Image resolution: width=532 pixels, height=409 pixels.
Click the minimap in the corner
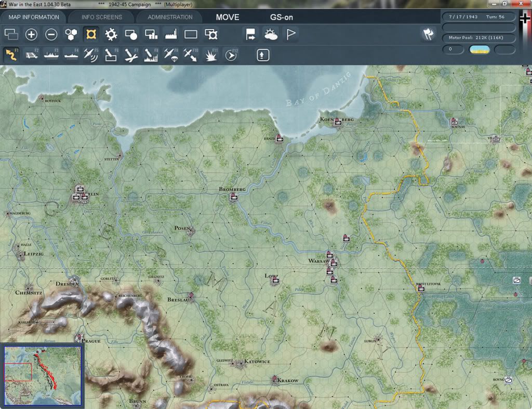pos(43,375)
